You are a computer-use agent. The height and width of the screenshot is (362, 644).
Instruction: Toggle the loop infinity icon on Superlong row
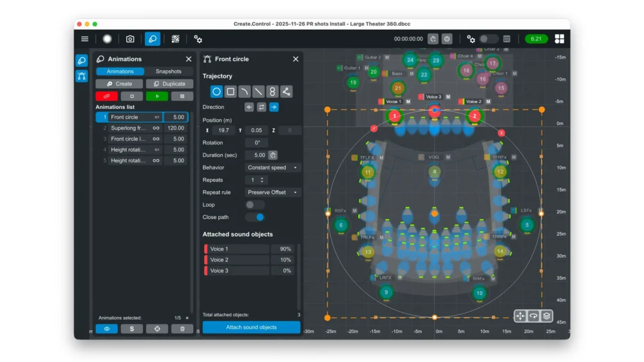coord(156,128)
